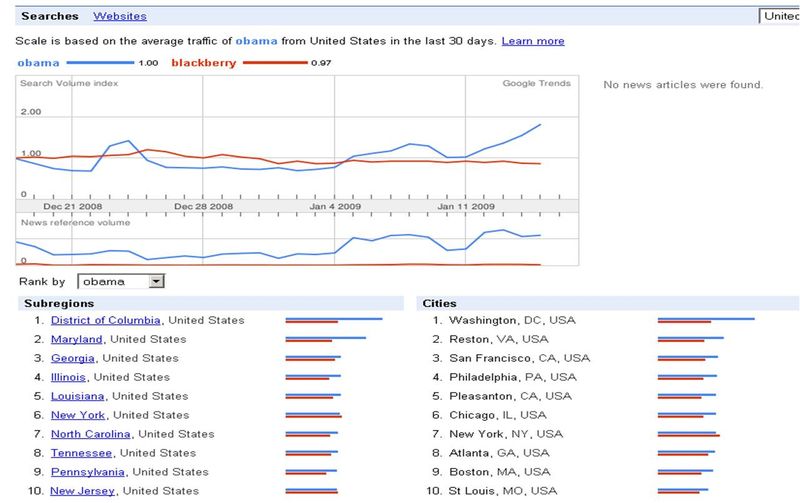Select the Tennessee subregion link
800x503 pixels.
click(82, 453)
